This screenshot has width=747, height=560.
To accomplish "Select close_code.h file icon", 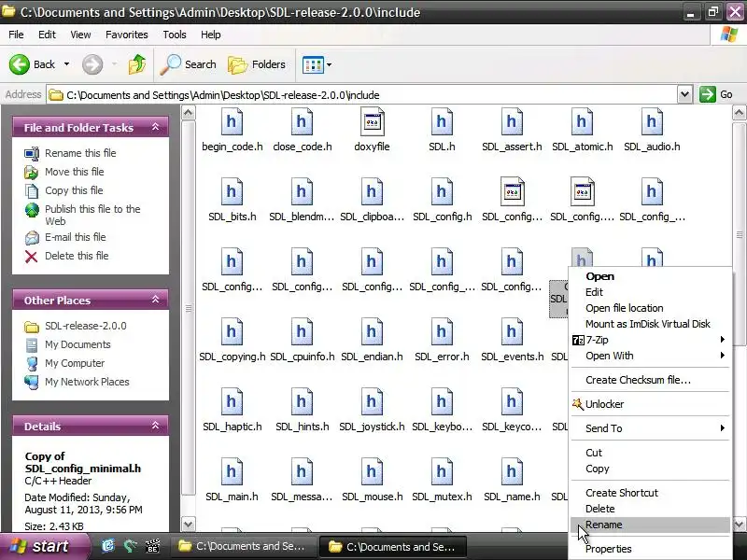I will (x=302, y=122).
